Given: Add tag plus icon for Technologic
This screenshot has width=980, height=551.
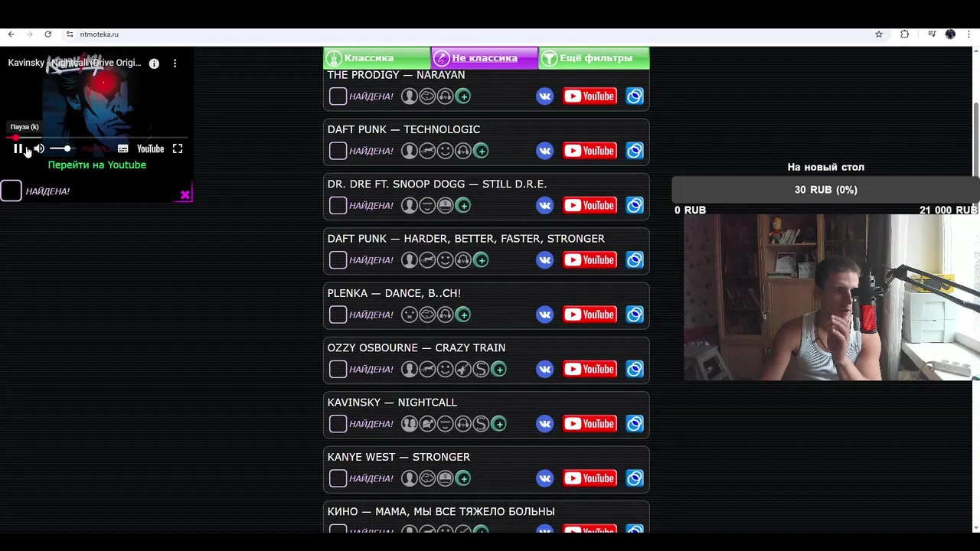Looking at the screenshot, I should (x=481, y=151).
